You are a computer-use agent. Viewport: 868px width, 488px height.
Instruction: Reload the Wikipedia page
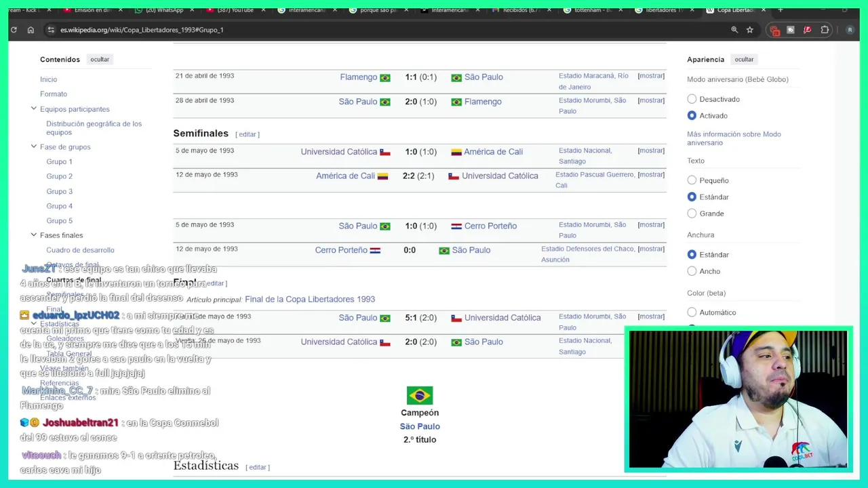pyautogui.click(x=14, y=30)
